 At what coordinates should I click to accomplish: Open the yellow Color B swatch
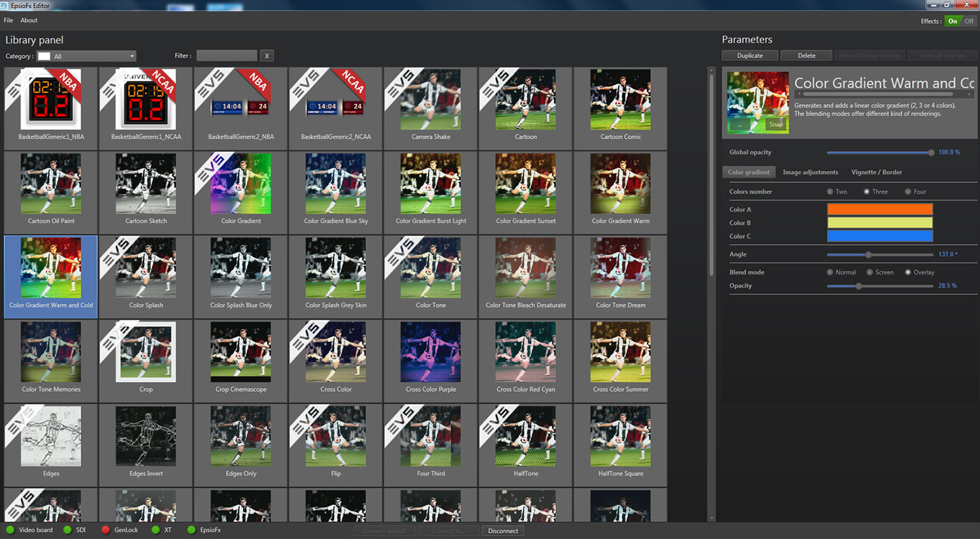pyautogui.click(x=880, y=223)
